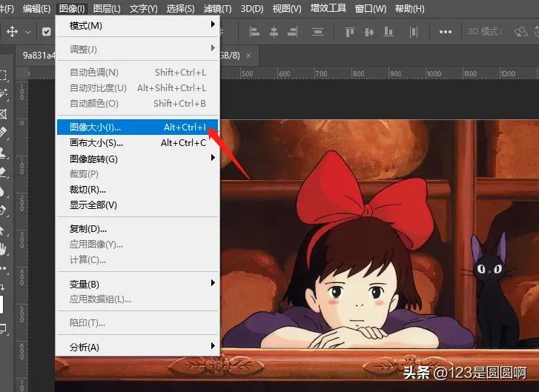The width and height of the screenshot is (539, 392).
Task: Open the 3D(D) menu
Action: (252, 8)
